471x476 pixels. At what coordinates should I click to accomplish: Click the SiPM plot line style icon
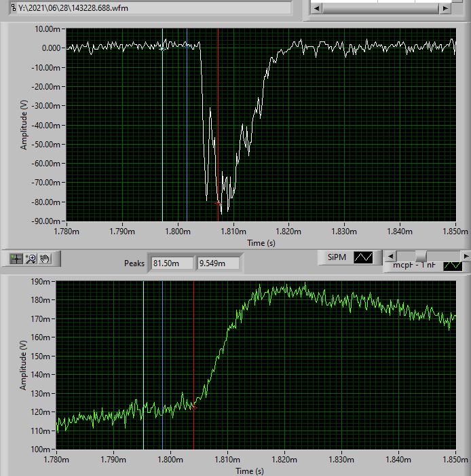click(364, 257)
